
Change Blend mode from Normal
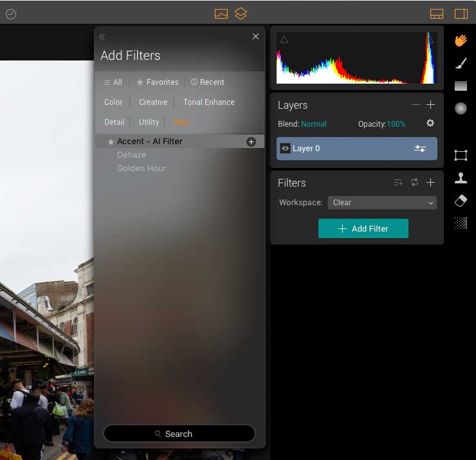314,124
